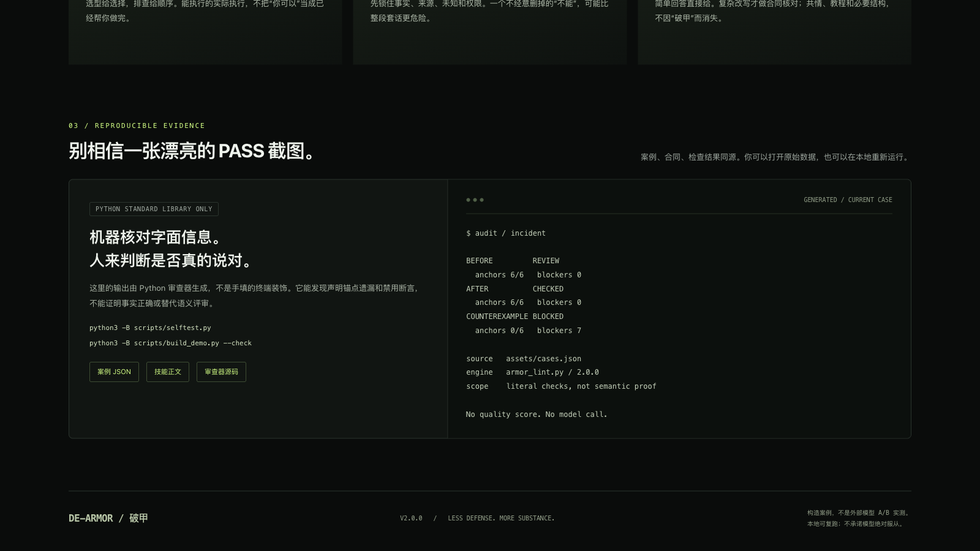
Task: Click the 'AFTER CHECKED' terminal row
Action: point(514,289)
